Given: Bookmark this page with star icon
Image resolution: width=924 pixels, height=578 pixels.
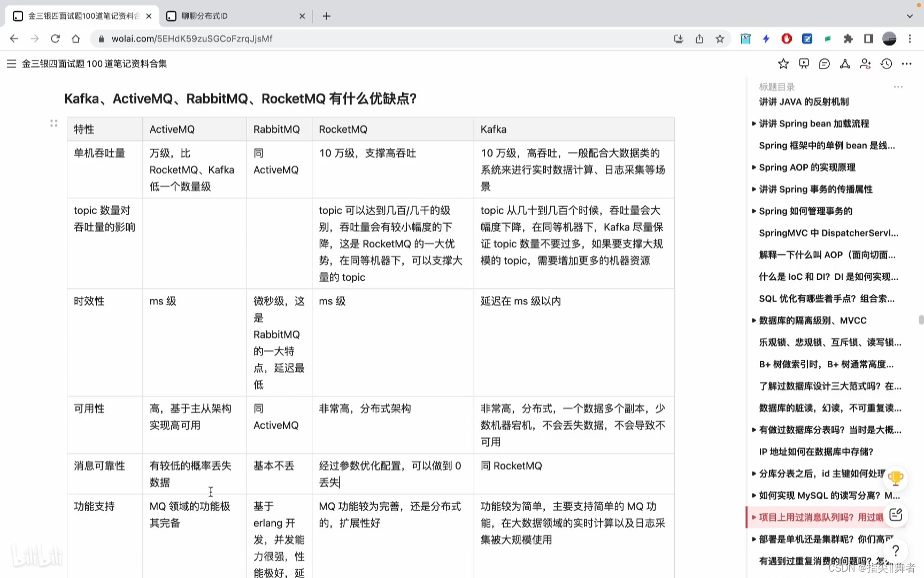Looking at the screenshot, I should coord(720,39).
